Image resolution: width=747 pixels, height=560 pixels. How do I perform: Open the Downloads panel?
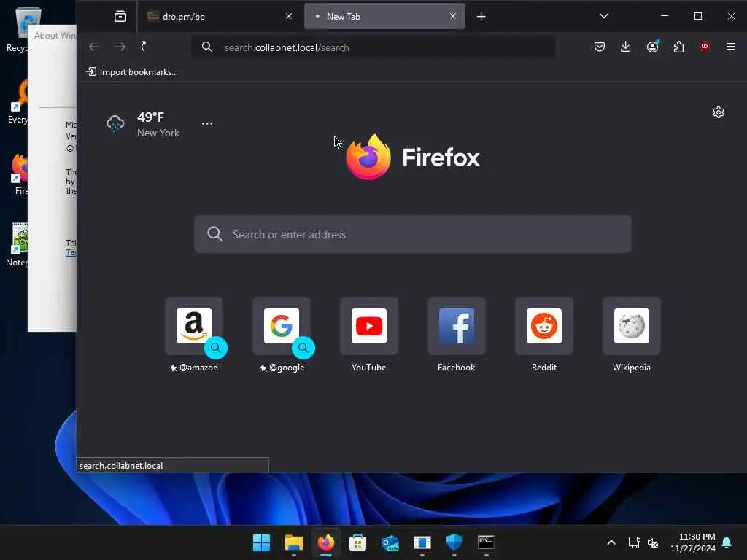click(x=625, y=47)
